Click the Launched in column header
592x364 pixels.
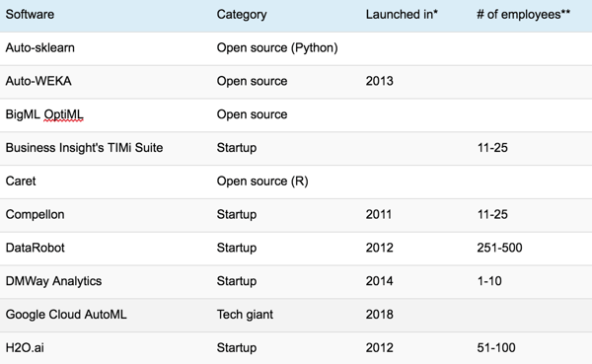[402, 15]
